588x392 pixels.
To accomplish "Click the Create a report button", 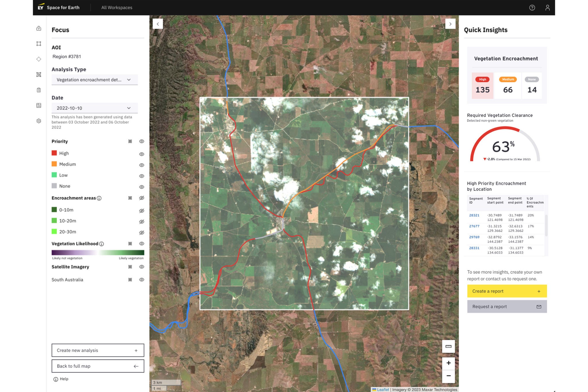I will (507, 291).
